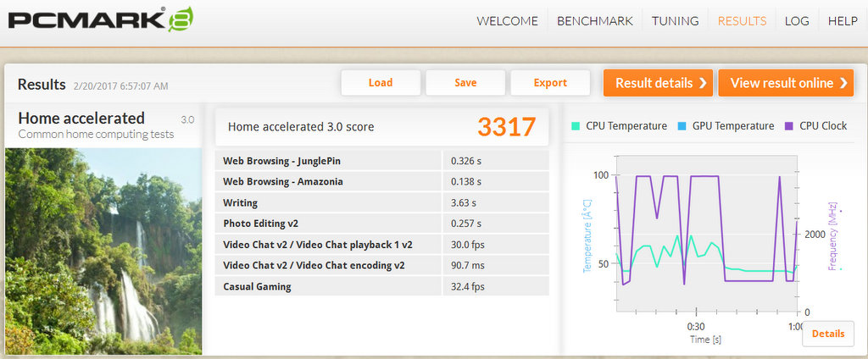868x359 pixels.
Task: Click the 0:30 time axis tick
Action: pos(695,326)
